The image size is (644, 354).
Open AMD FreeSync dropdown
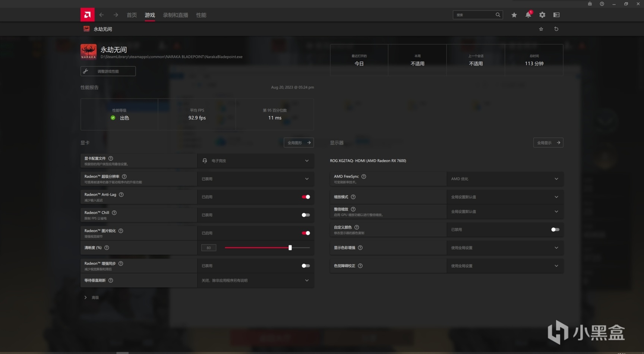tap(505, 179)
